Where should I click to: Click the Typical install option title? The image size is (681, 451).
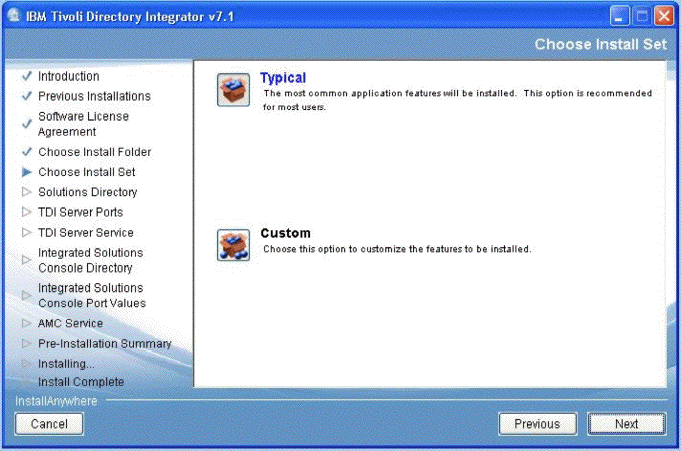[x=283, y=78]
